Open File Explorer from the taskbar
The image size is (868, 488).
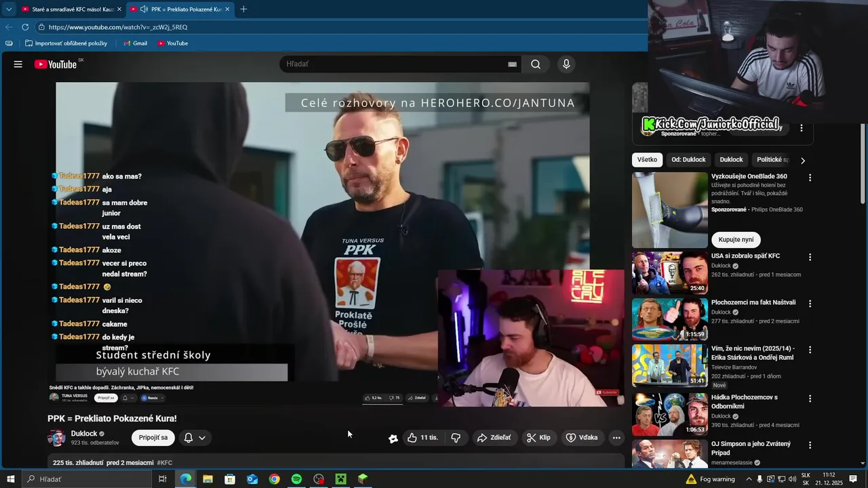[208, 479]
